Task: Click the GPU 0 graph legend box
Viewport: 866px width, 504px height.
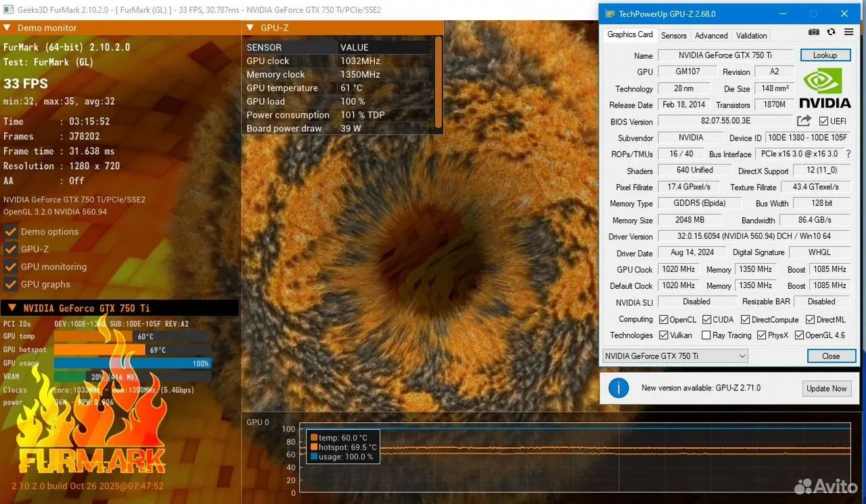Action: tap(342, 447)
